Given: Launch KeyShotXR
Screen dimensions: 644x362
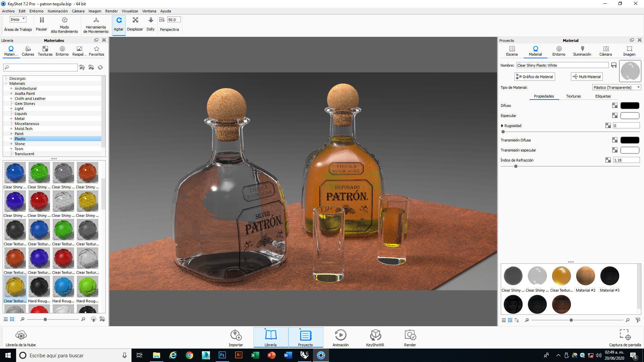Looking at the screenshot, I should tap(375, 338).
